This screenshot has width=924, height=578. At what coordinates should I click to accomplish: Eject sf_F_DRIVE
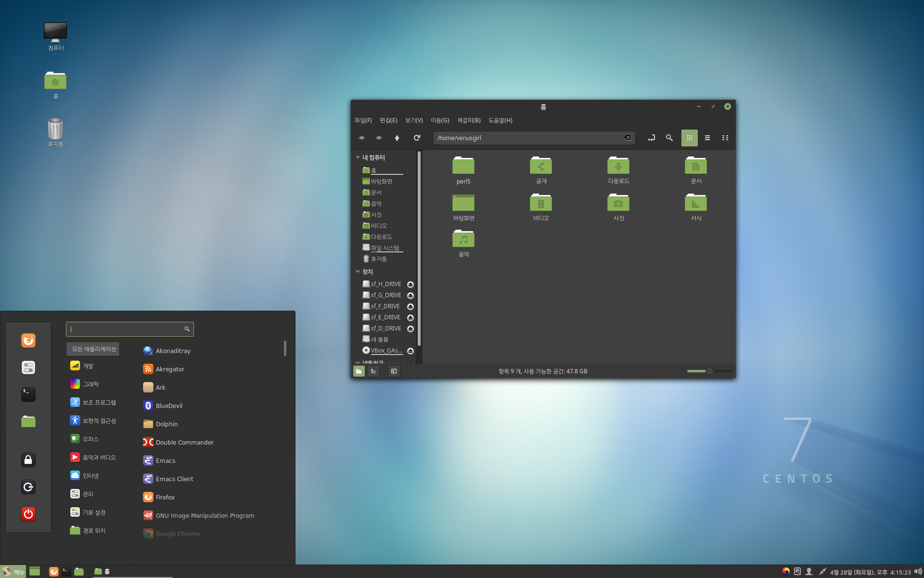(x=411, y=306)
